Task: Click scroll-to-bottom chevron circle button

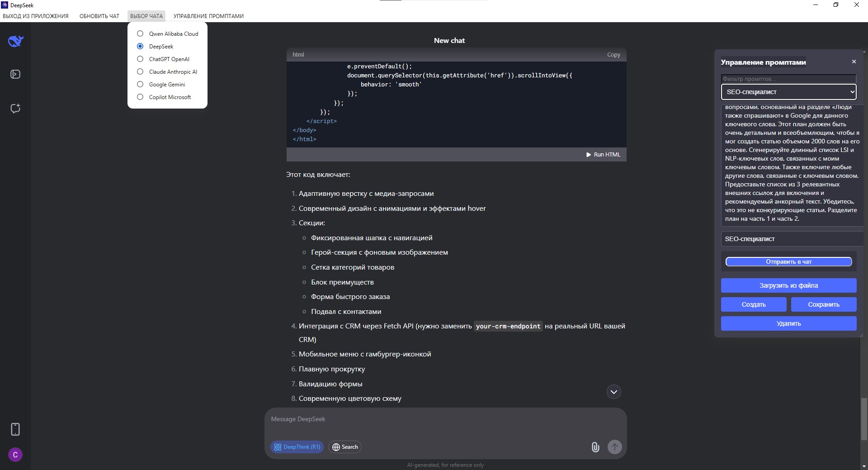Action: click(x=613, y=392)
